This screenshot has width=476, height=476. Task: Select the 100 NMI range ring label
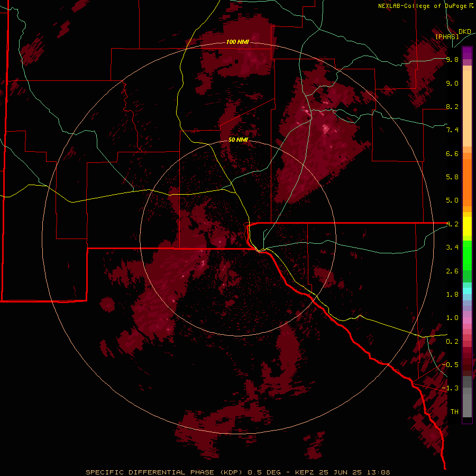(x=237, y=42)
